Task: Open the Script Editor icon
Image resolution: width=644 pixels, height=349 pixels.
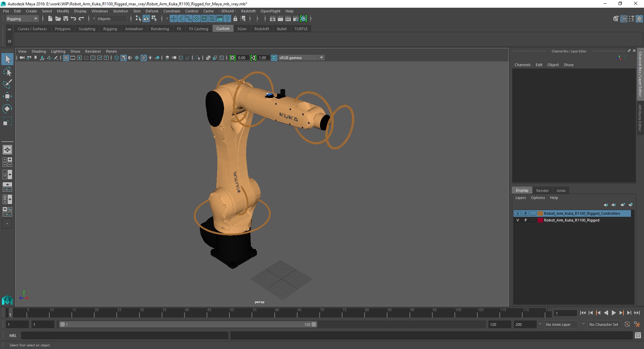Action: click(x=638, y=335)
